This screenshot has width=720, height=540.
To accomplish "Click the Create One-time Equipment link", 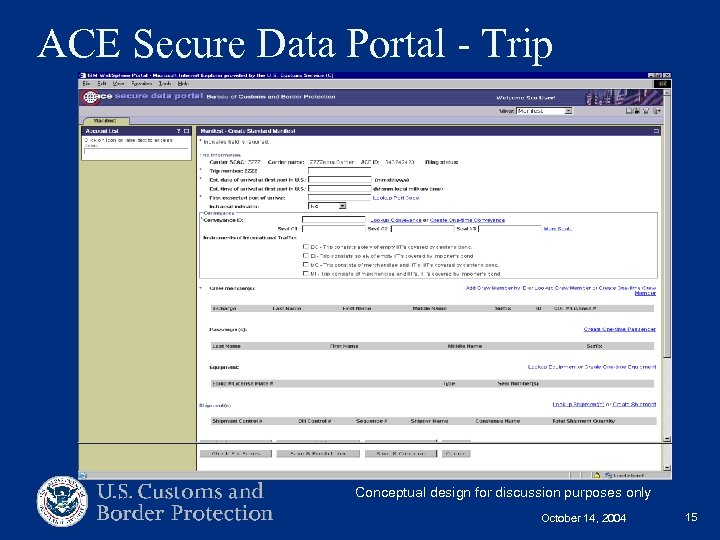I will coord(620,367).
